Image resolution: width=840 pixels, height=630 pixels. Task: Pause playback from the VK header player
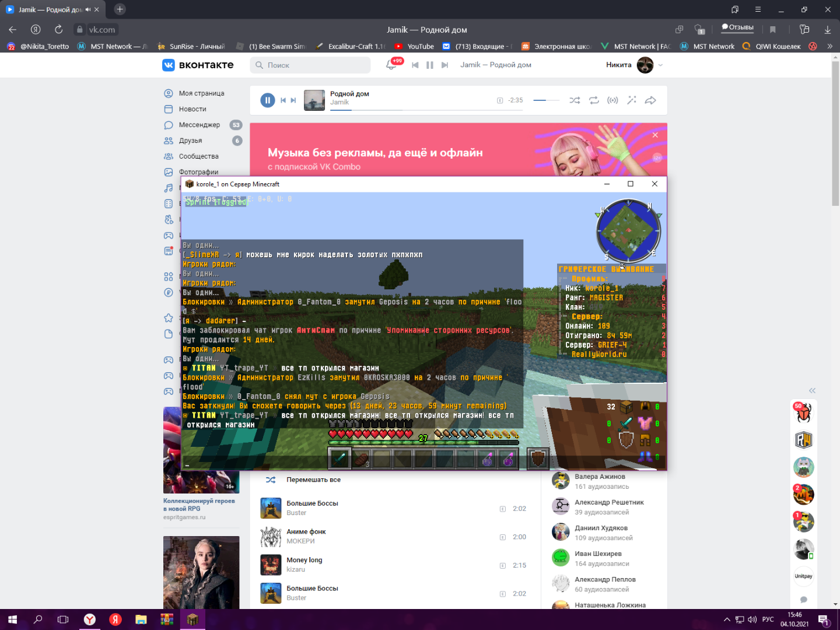(430, 65)
